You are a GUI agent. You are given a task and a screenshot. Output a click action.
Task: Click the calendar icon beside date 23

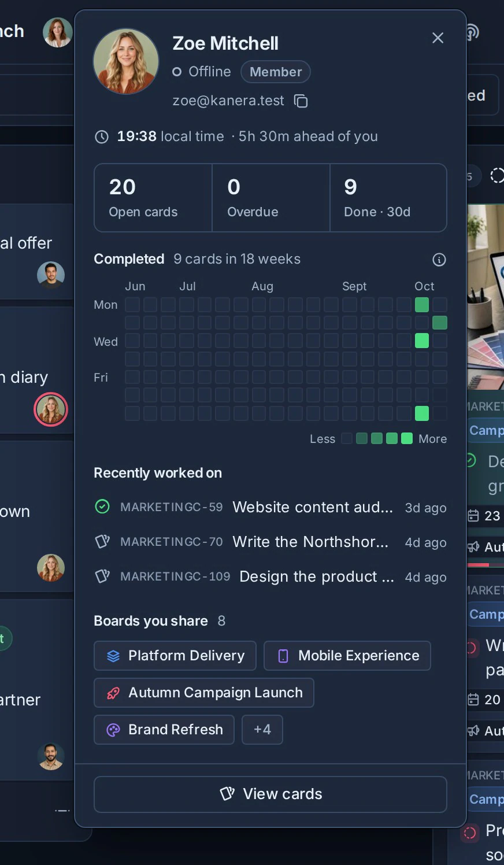click(x=473, y=516)
